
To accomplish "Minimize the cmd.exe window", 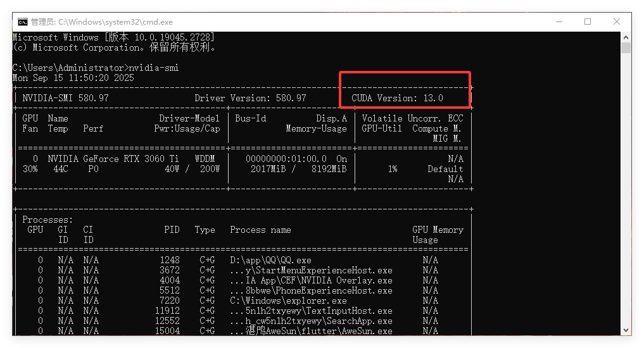I will click(x=559, y=22).
